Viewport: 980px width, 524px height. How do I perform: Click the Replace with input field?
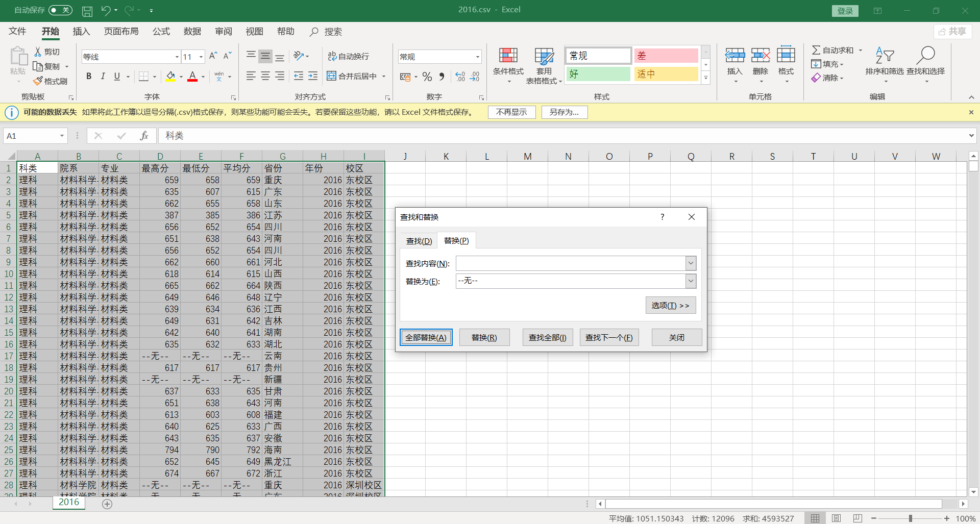coord(570,281)
